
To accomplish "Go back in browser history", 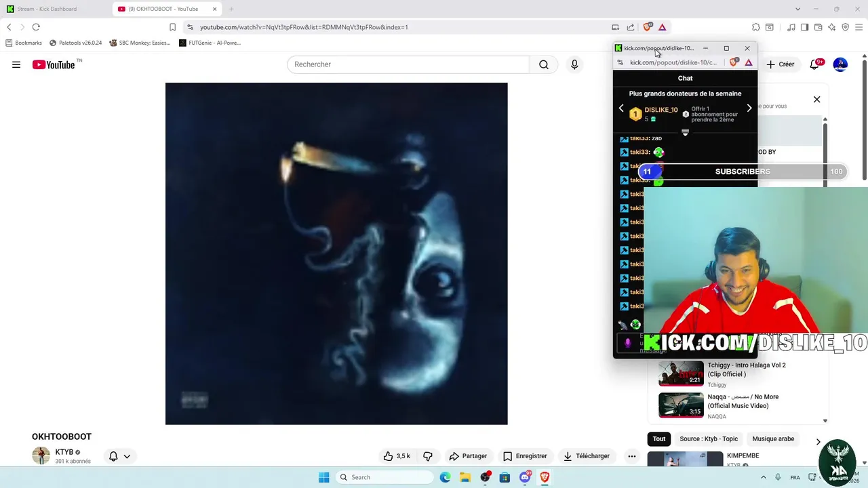I will point(9,27).
